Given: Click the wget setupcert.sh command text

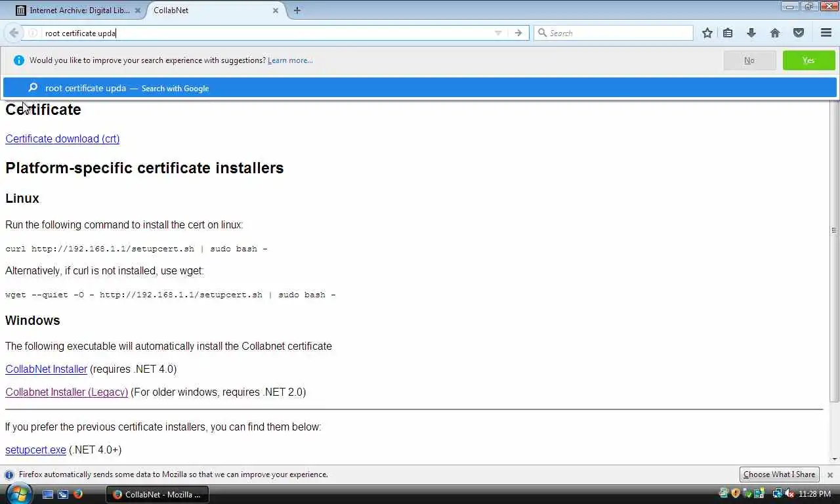Looking at the screenshot, I should pyautogui.click(x=171, y=295).
